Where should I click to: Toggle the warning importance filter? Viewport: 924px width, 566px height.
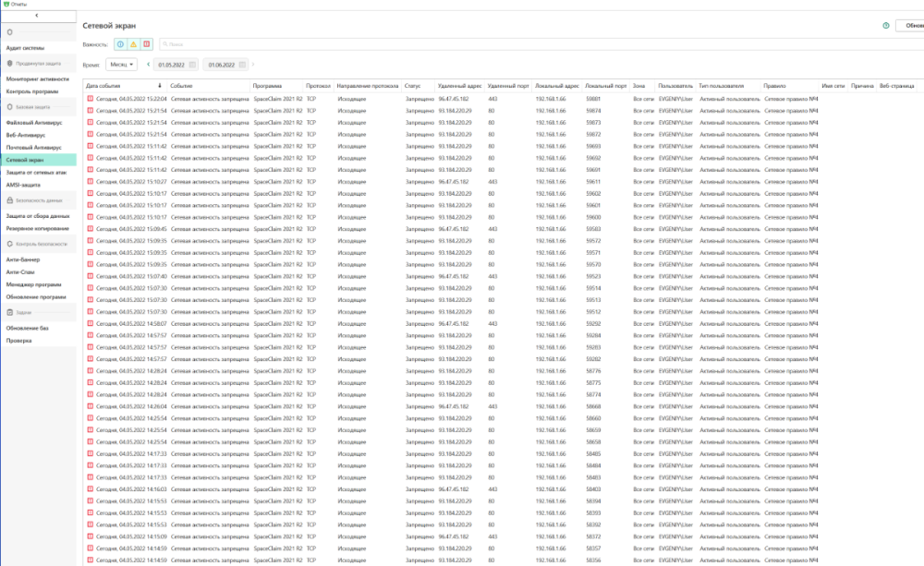click(133, 44)
